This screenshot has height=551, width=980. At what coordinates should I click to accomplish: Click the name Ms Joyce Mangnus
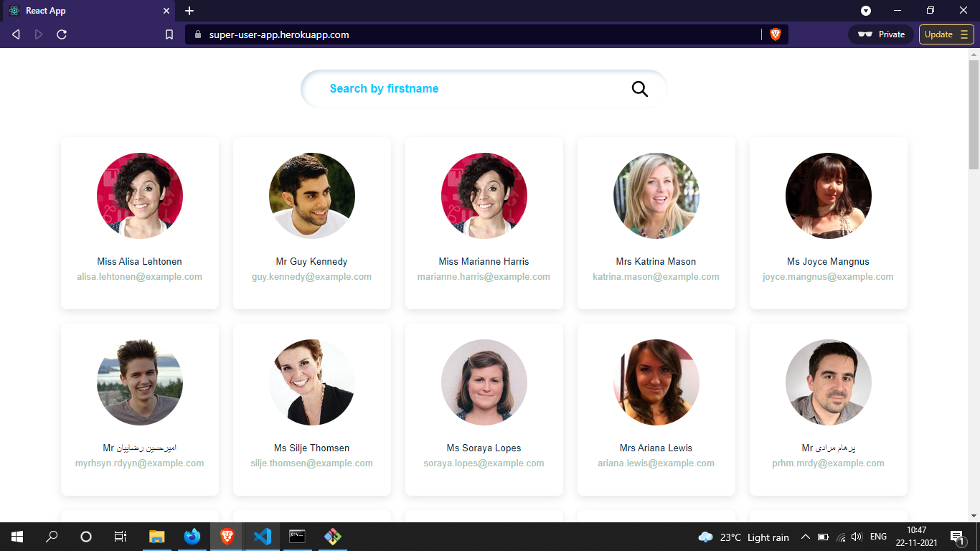click(829, 262)
